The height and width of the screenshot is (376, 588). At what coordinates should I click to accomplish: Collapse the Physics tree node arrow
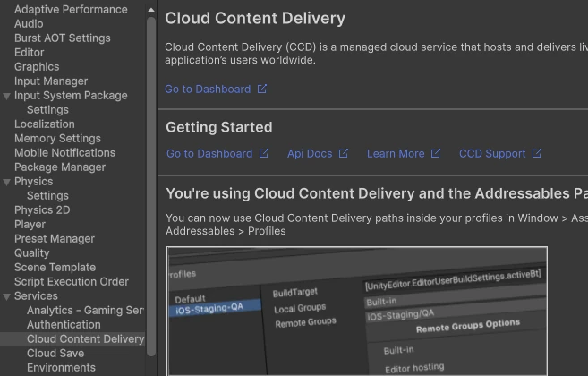click(6, 182)
